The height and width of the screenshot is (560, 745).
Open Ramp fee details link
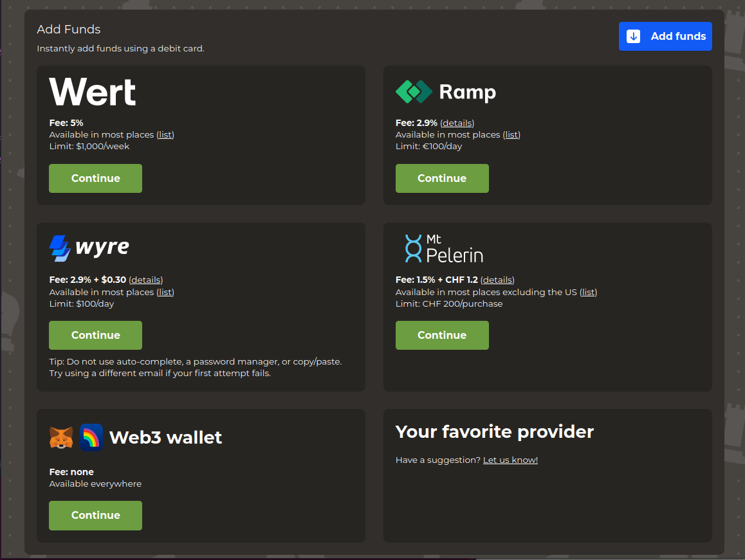point(457,123)
